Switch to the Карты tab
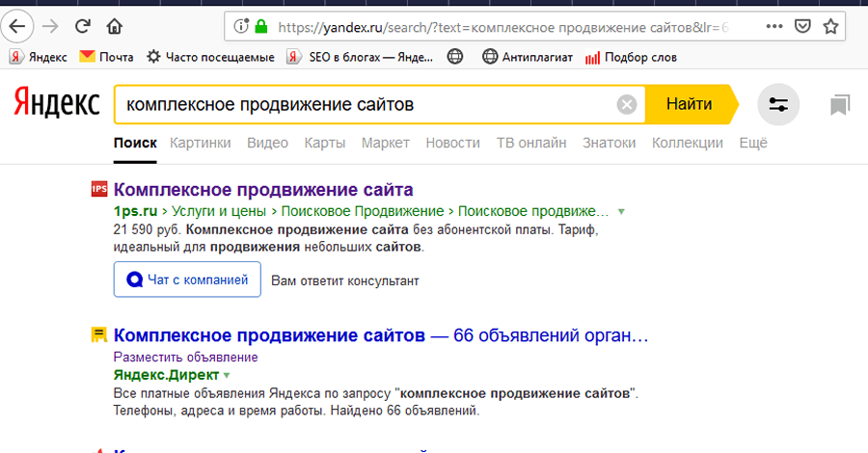This screenshot has width=868, height=453. [325, 143]
